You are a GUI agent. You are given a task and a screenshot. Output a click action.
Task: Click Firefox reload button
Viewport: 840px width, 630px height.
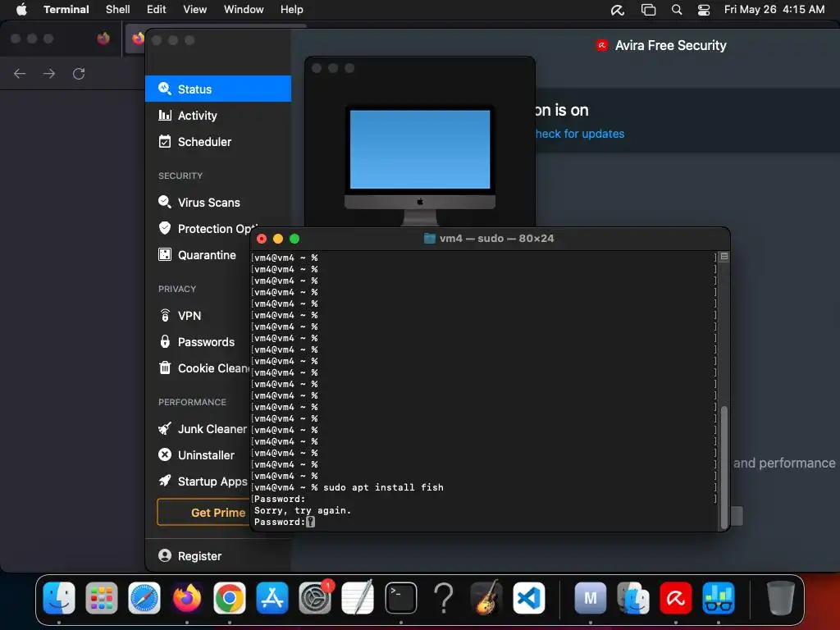tap(79, 73)
